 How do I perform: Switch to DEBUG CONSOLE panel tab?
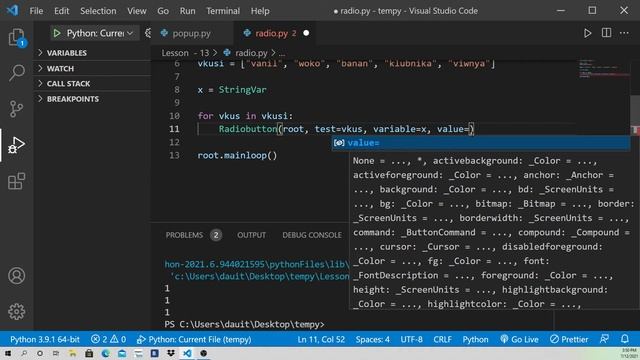pos(312,235)
